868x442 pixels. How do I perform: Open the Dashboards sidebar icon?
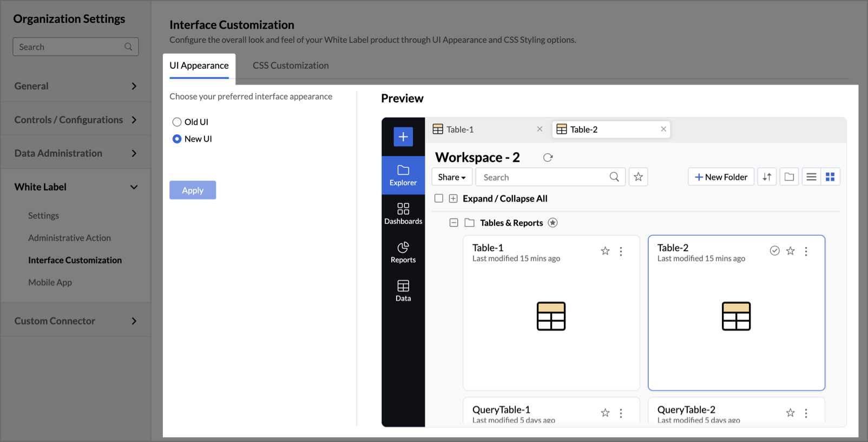(x=403, y=213)
